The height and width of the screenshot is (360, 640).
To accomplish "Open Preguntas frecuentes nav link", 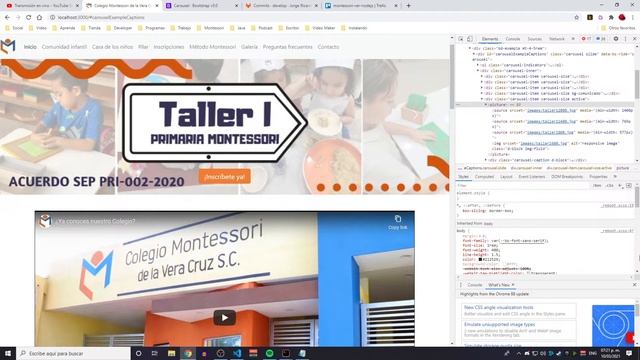I will pos(287,47).
